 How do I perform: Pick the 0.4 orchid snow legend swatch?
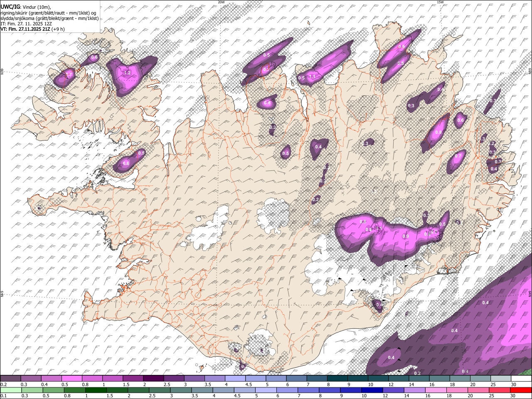[x=51, y=379]
